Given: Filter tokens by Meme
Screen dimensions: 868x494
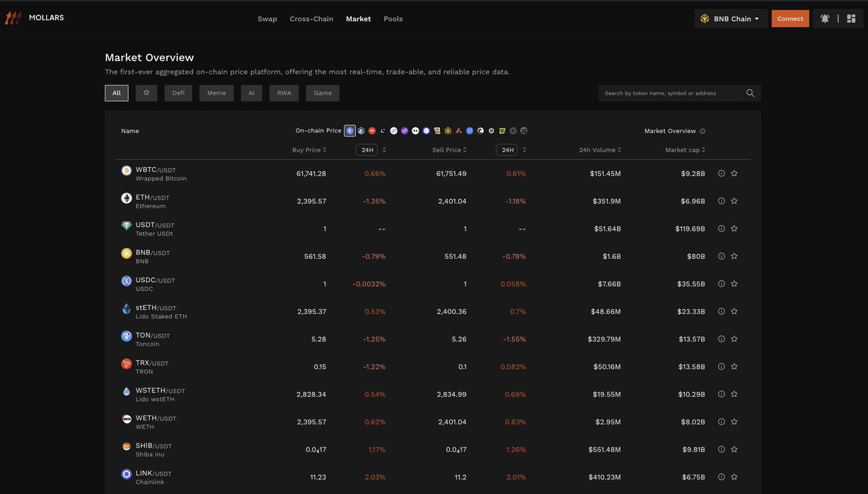Looking at the screenshot, I should click(216, 93).
